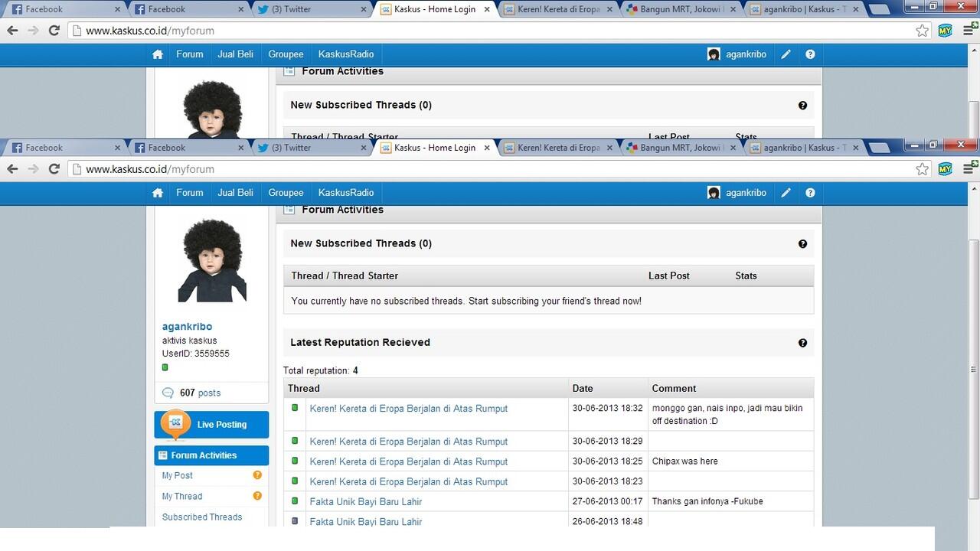Image resolution: width=980 pixels, height=551 pixels.
Task: Close Bangun MRT tab in upper window
Action: pos(733,9)
